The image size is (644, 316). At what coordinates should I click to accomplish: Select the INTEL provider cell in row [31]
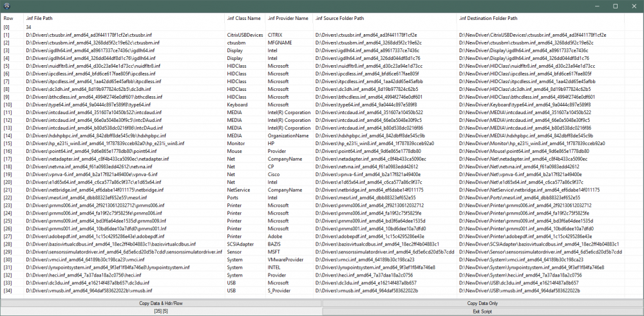pos(274,268)
